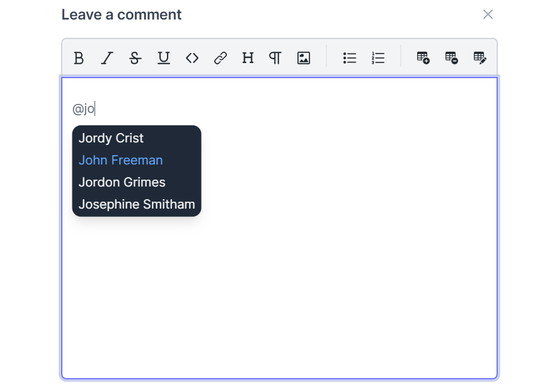Toggle strikethrough text style
This screenshot has height=392, width=552.
tap(135, 58)
